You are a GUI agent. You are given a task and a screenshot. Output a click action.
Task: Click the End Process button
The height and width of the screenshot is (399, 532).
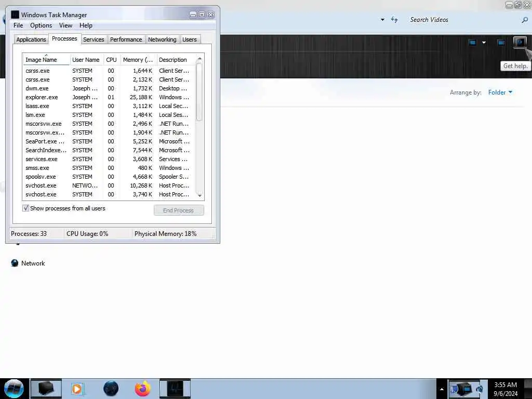(x=179, y=210)
